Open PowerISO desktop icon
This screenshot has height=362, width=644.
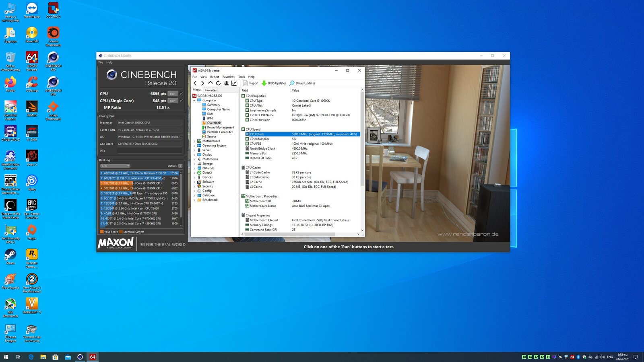pyautogui.click(x=32, y=35)
